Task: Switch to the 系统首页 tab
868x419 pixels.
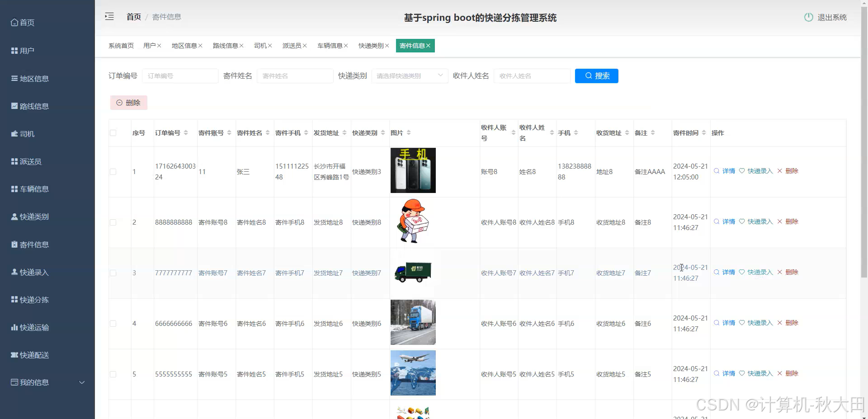Action: tap(121, 46)
